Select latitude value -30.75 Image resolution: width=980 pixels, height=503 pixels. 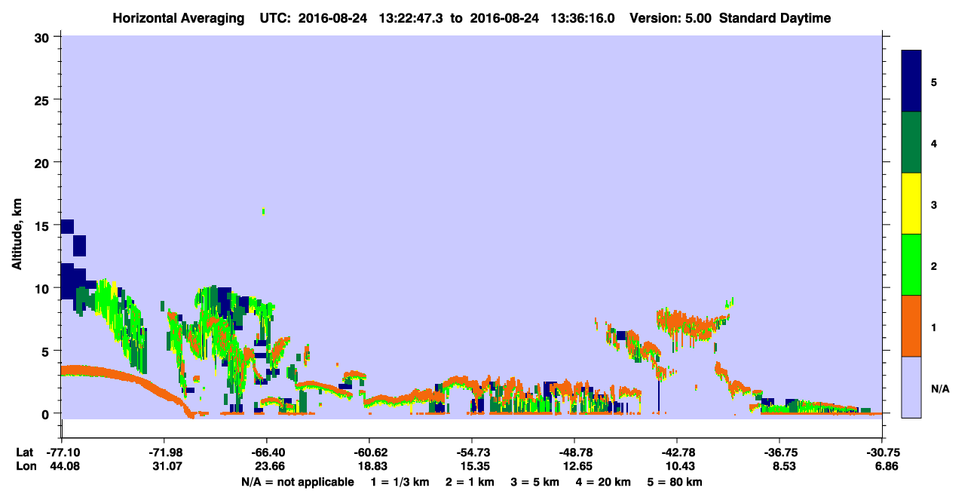(x=882, y=452)
